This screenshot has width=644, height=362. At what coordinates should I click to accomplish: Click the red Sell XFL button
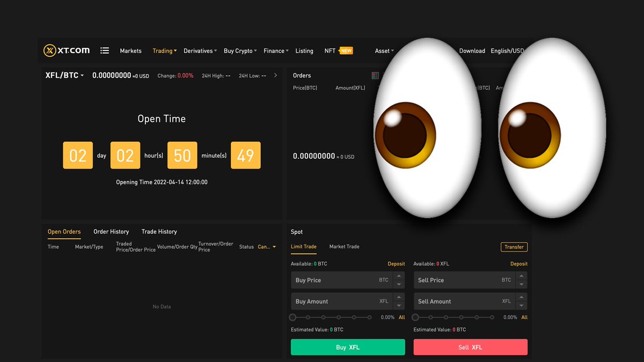(471, 347)
